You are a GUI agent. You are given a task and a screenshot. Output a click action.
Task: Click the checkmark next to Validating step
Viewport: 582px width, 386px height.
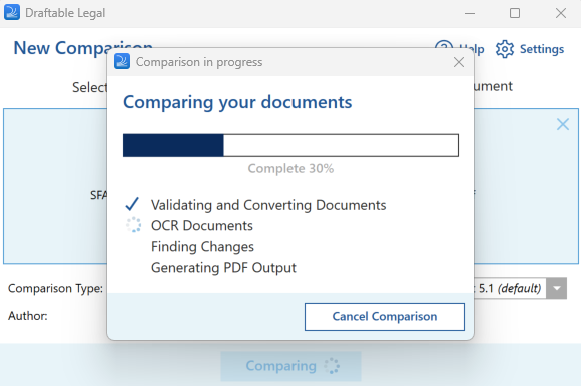coord(132,204)
